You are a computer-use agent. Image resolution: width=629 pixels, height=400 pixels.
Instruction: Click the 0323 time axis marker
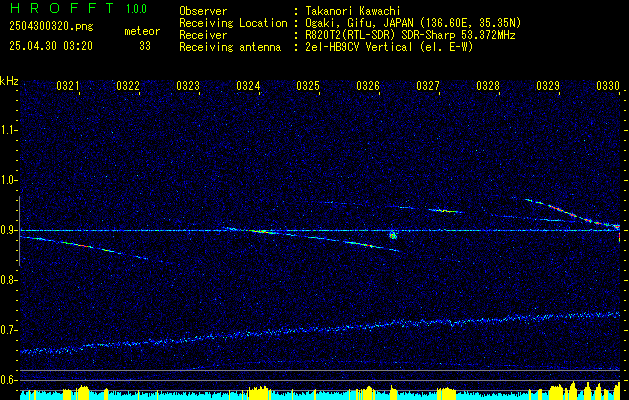tap(188, 85)
